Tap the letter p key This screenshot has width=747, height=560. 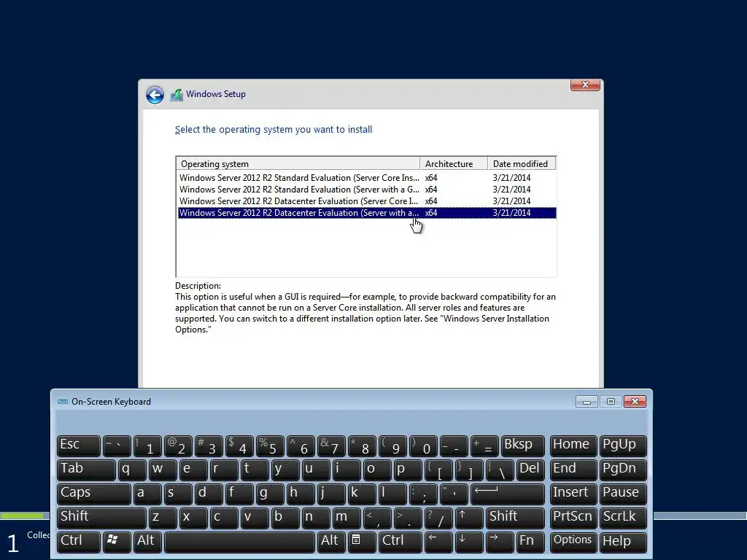click(408, 470)
